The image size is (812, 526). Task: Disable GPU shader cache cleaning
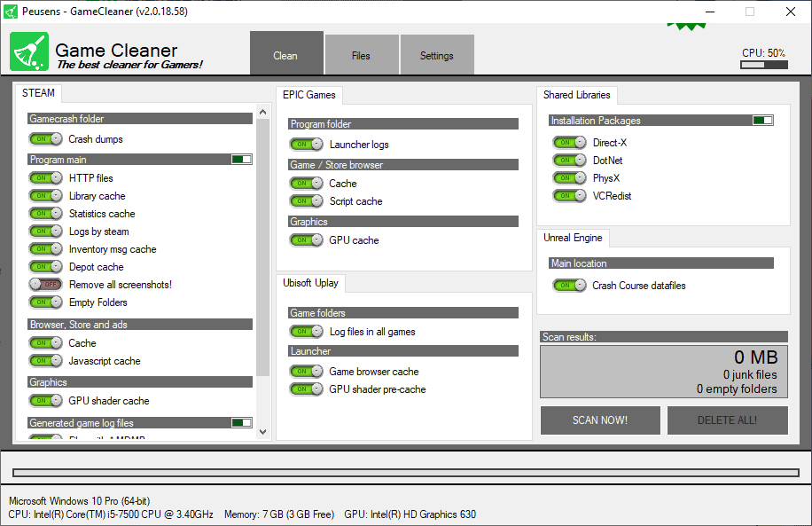click(45, 400)
